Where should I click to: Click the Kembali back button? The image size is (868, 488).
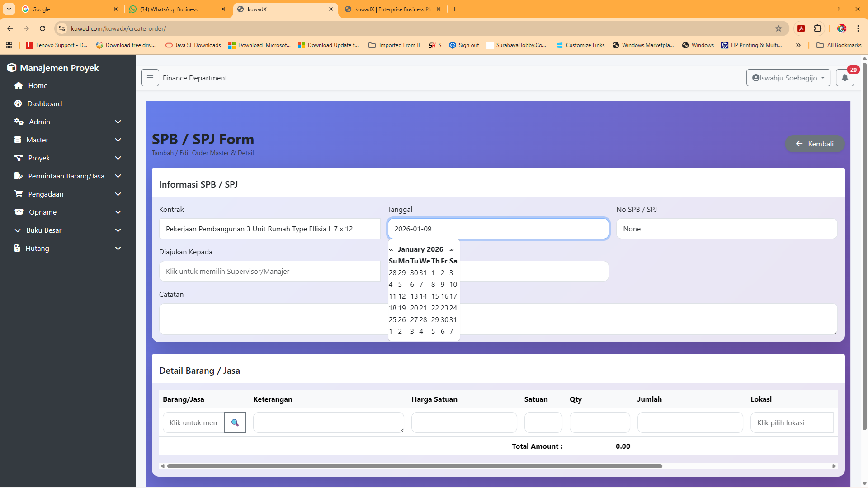[814, 144]
